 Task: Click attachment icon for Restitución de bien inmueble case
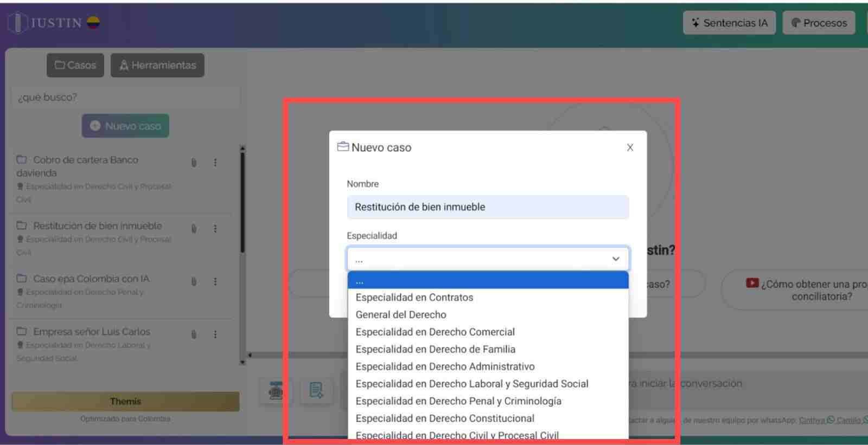coord(194,229)
